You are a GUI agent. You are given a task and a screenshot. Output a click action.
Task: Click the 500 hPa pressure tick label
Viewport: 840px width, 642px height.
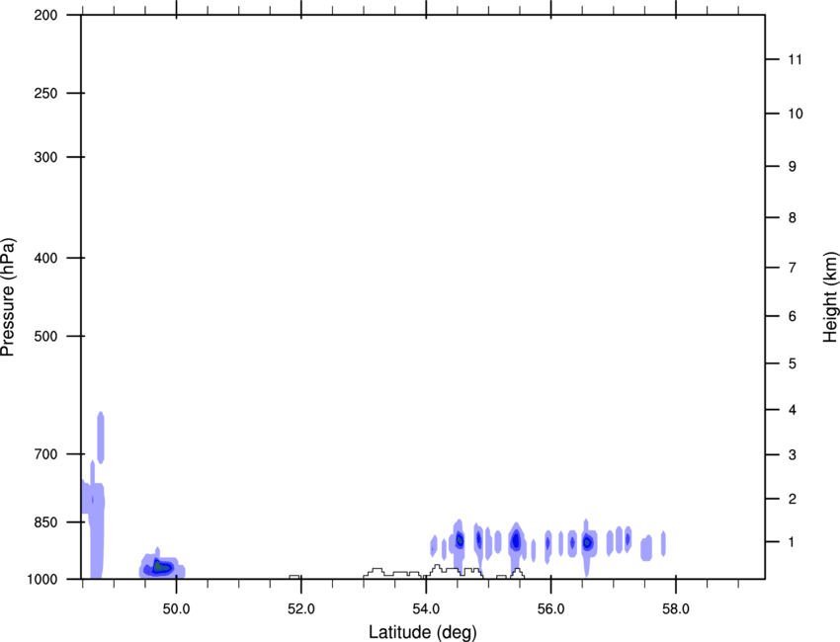(x=45, y=336)
